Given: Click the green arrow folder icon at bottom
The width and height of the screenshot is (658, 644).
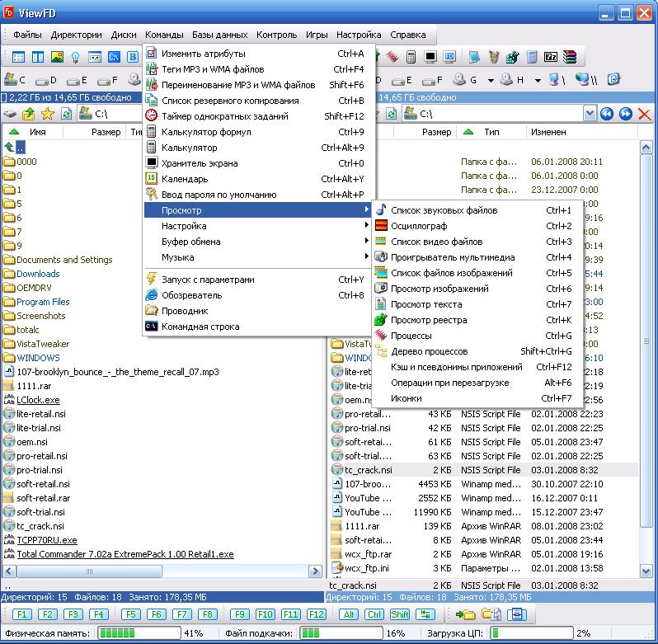Looking at the screenshot, I should tap(465, 614).
